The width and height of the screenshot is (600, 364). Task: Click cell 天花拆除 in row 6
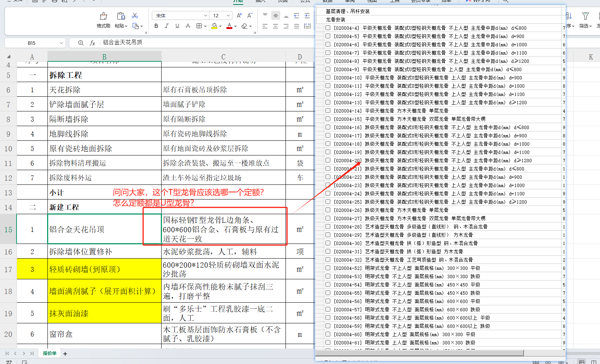coord(104,90)
